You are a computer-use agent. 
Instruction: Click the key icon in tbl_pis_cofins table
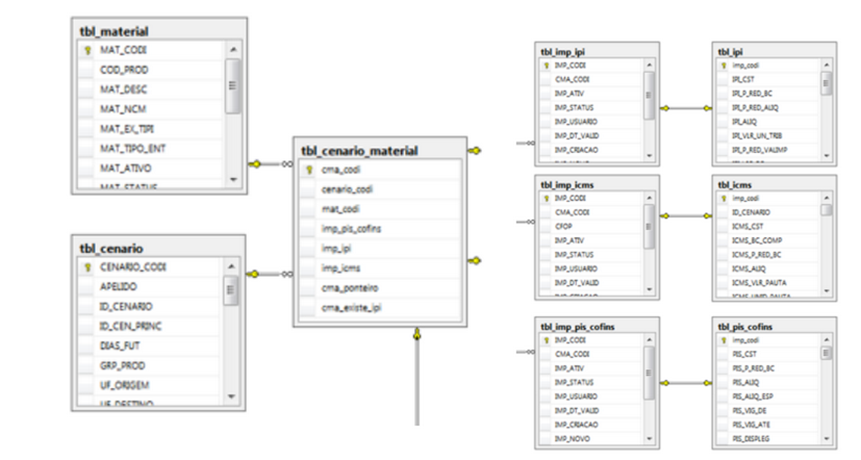pyautogui.click(x=724, y=340)
